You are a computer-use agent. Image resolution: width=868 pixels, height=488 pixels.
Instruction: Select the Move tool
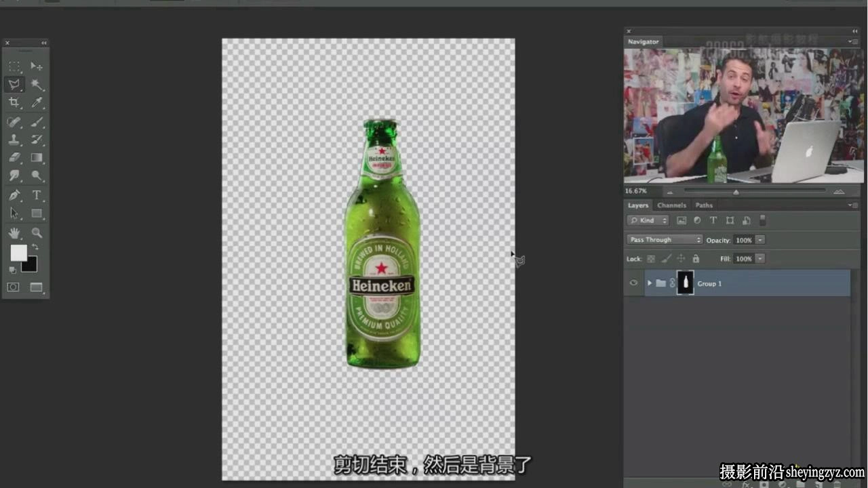pyautogui.click(x=37, y=66)
